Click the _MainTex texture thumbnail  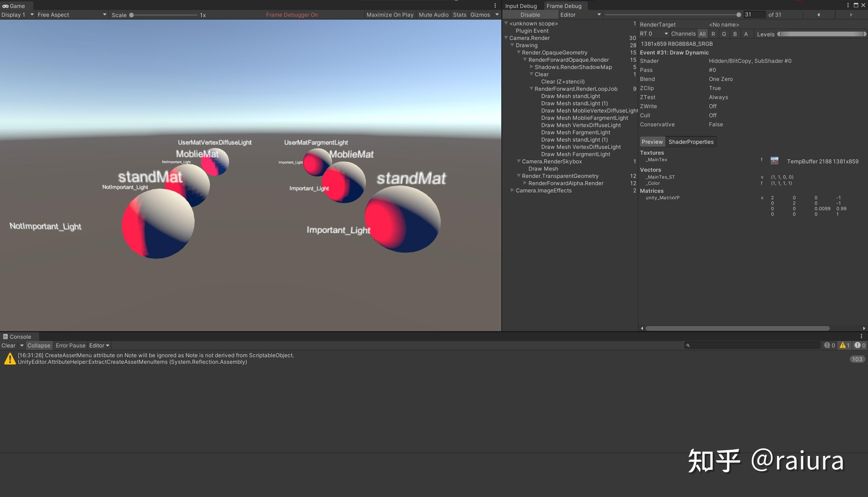coord(774,161)
